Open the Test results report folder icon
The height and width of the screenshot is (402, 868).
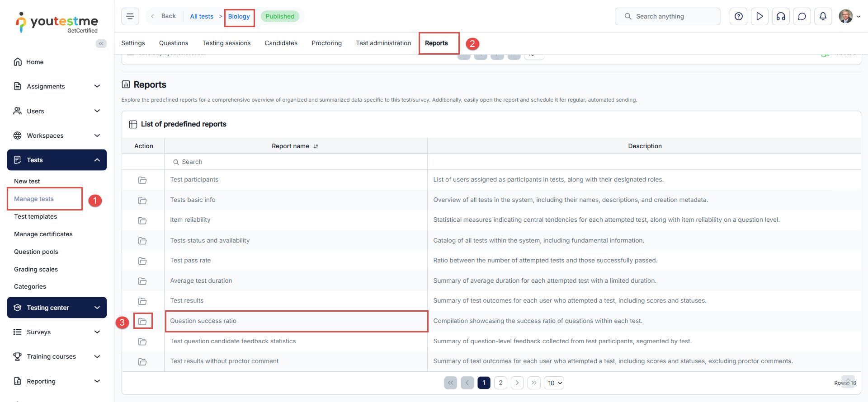(142, 301)
